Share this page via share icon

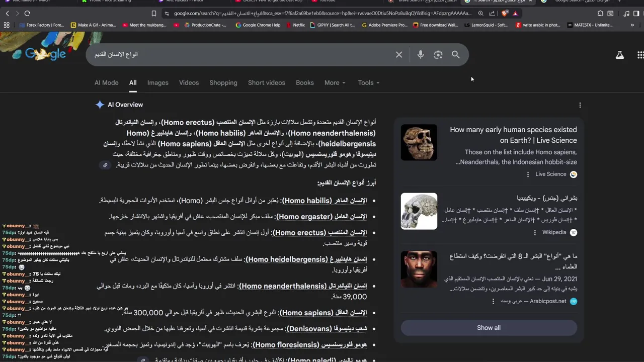tap(492, 14)
